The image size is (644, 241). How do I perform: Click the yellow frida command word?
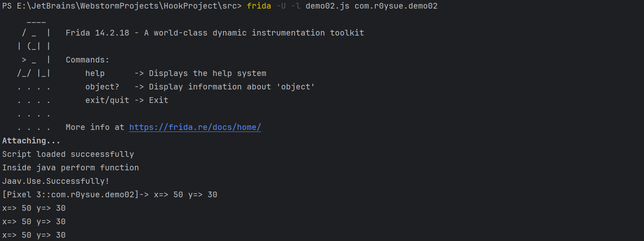coord(259,6)
